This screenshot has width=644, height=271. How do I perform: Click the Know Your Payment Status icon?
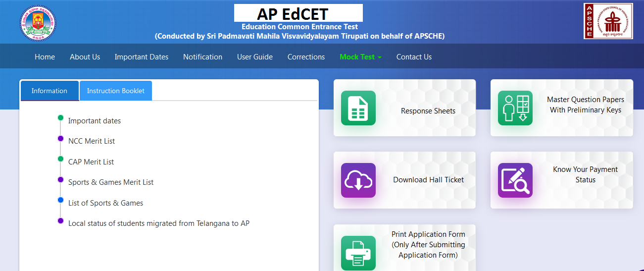515,180
